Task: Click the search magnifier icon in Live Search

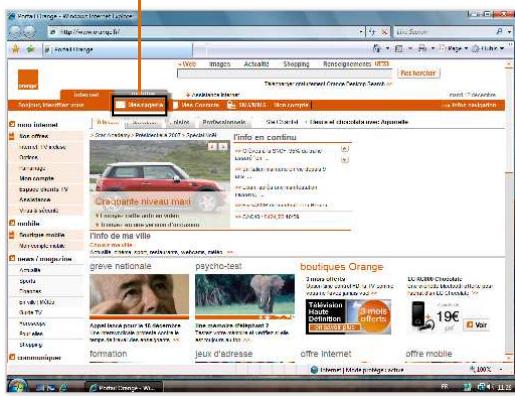Action: click(499, 32)
